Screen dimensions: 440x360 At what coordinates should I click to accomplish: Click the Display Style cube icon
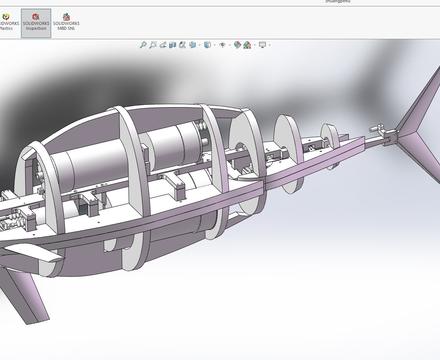[x=207, y=45]
